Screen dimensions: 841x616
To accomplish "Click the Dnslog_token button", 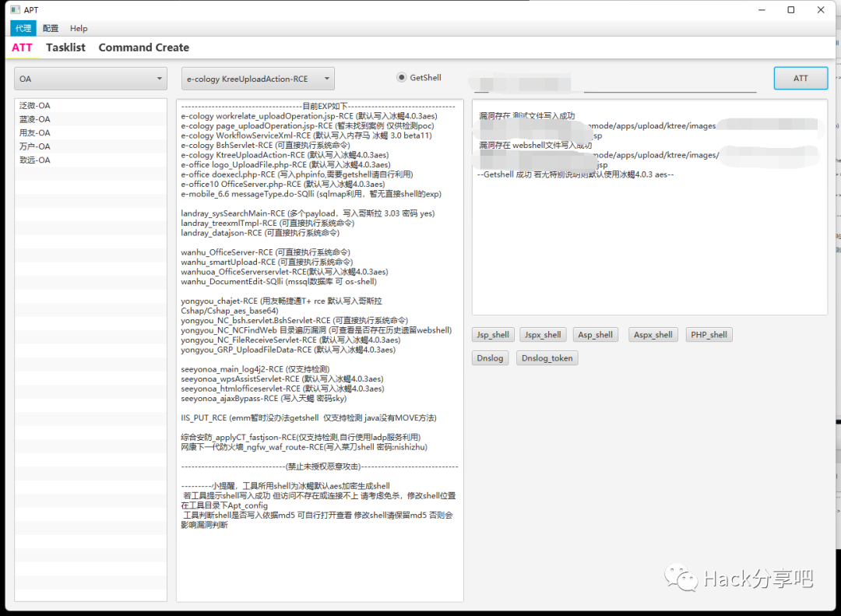I will (547, 358).
